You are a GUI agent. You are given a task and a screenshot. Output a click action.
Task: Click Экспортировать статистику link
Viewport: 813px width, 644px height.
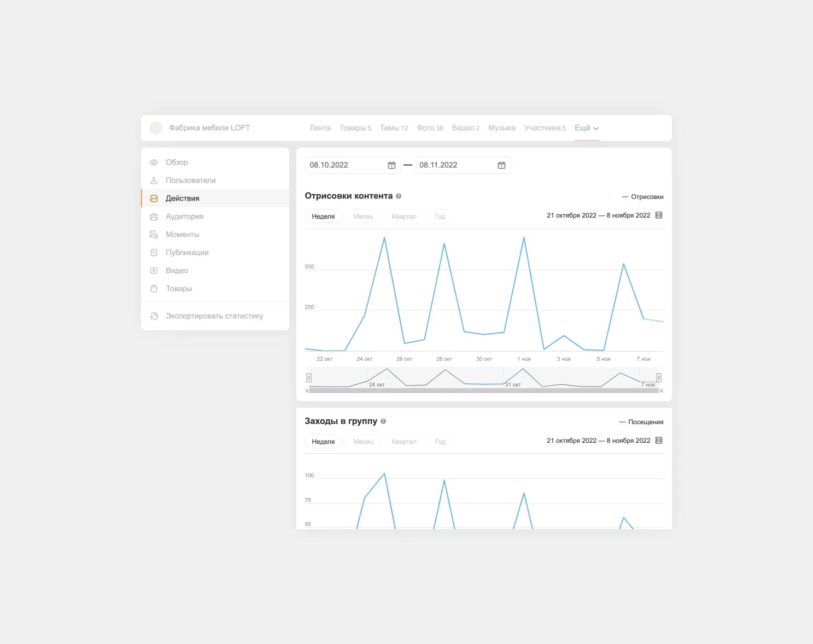[214, 316]
